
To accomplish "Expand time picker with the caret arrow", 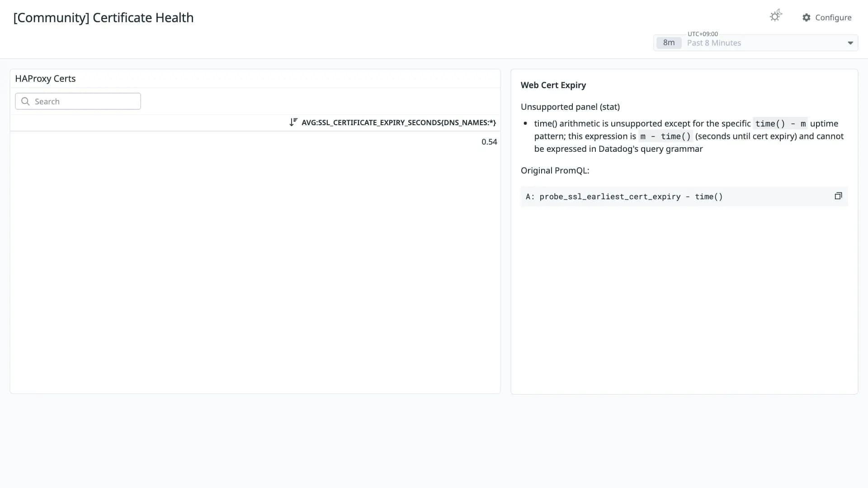I will [850, 43].
